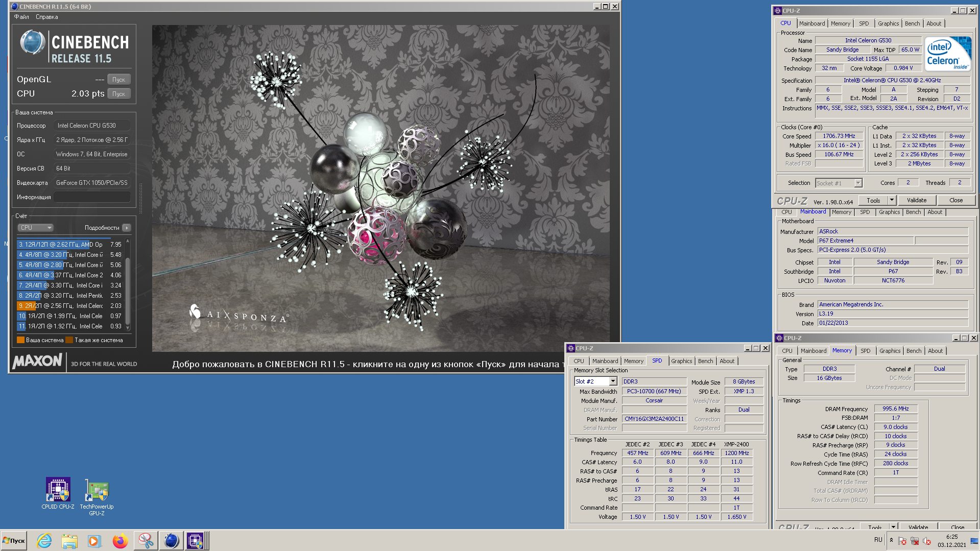Open Mainboard tab in CPU-Z SPD window
The image size is (980, 551).
pyautogui.click(x=605, y=361)
